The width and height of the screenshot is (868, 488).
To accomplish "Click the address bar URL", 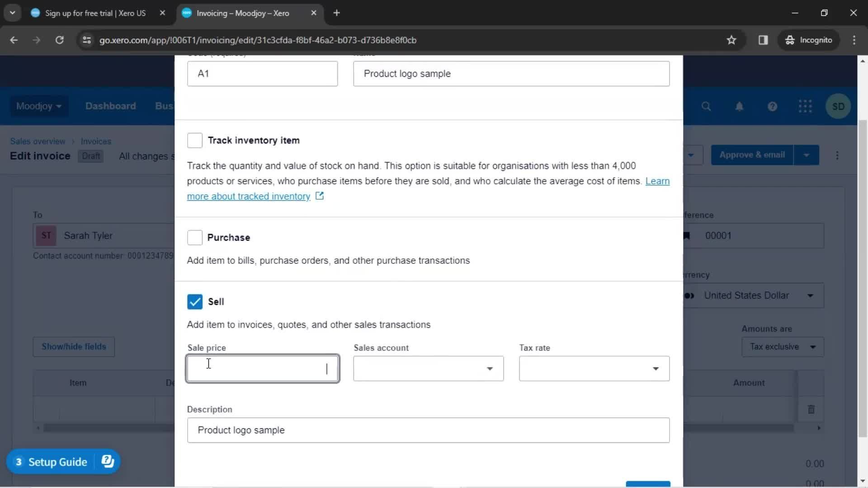I will click(x=258, y=40).
